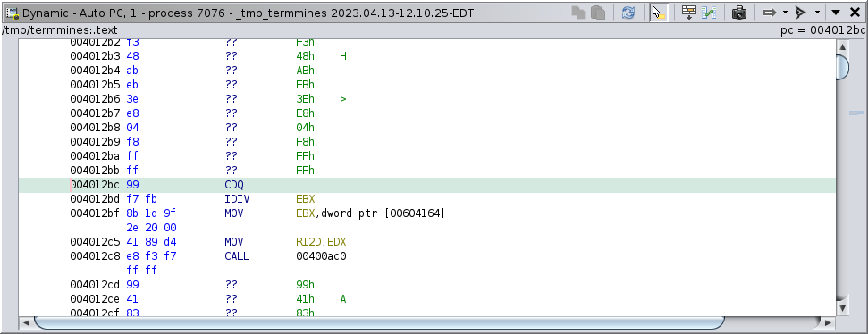The height and width of the screenshot is (334, 868).
Task: Click the ABh value in the listing
Action: tap(305, 71)
